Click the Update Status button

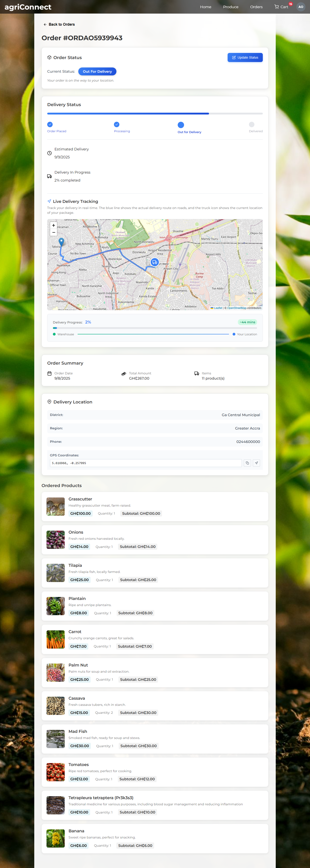(x=245, y=58)
